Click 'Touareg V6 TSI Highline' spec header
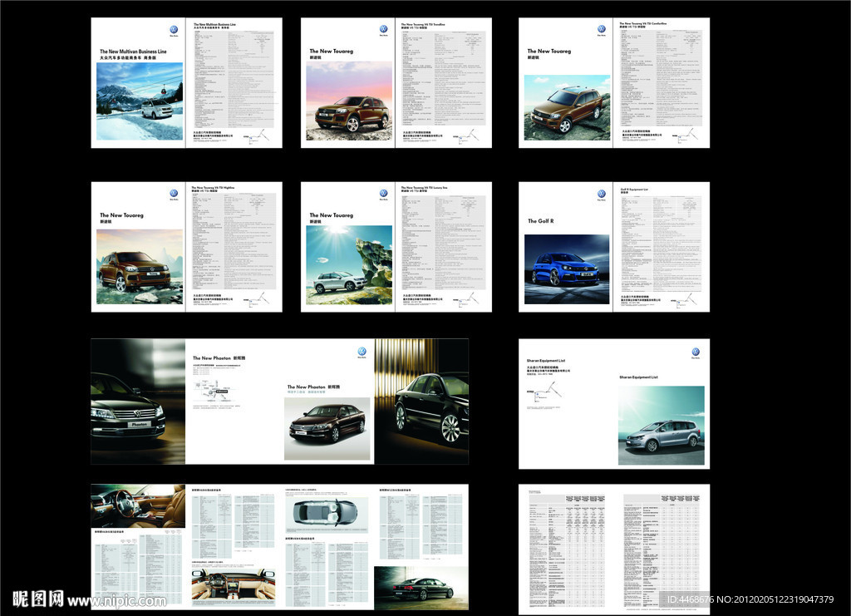This screenshot has width=851, height=616. [x=214, y=188]
